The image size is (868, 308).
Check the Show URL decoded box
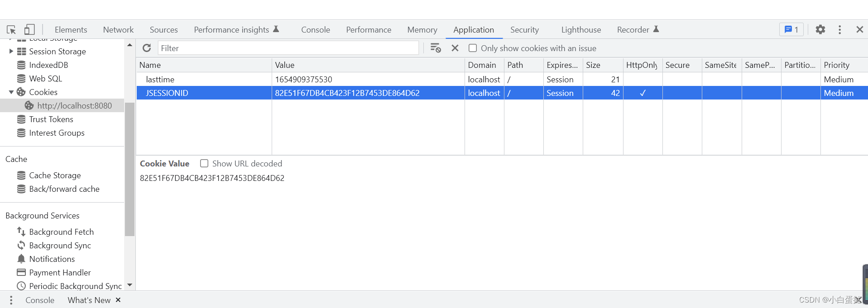[x=204, y=163]
